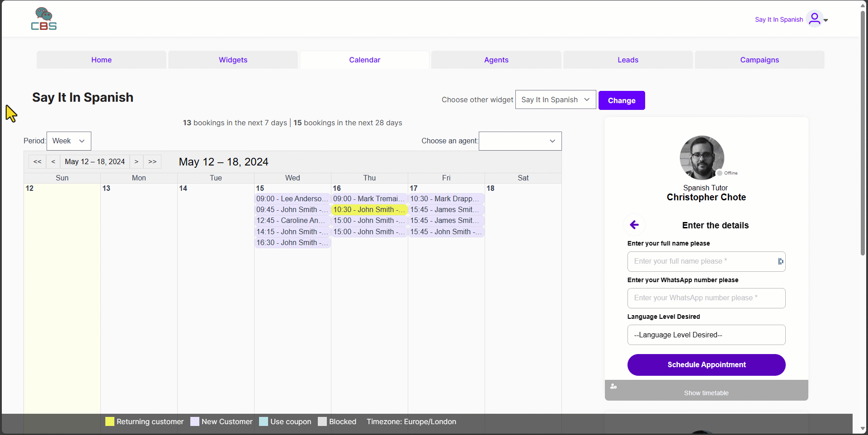Click the person icon on the Show timetable bar
868x435 pixels.
[x=613, y=387]
